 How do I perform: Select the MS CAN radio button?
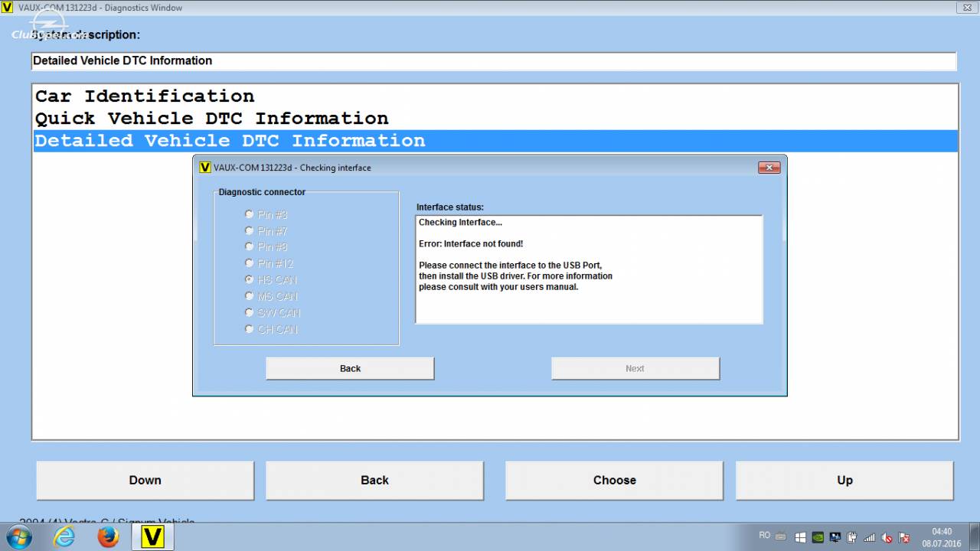click(x=249, y=296)
